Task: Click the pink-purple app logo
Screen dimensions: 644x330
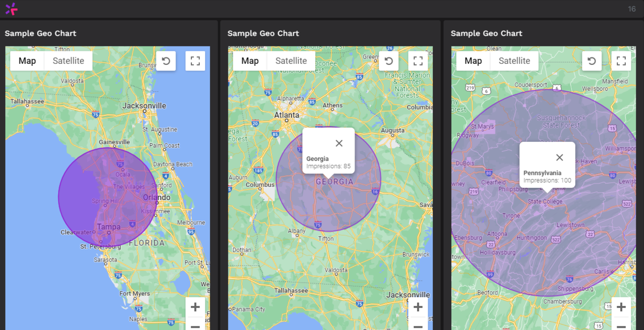Action: (x=11, y=9)
